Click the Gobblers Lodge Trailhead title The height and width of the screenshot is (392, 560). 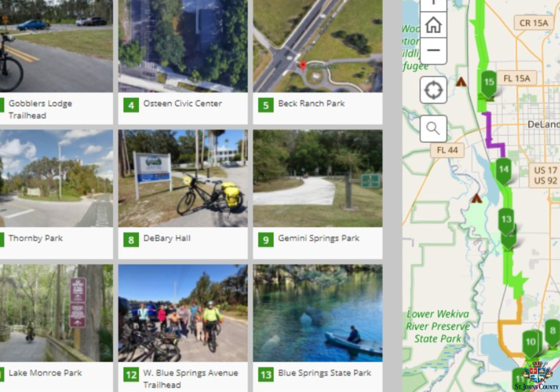40,109
